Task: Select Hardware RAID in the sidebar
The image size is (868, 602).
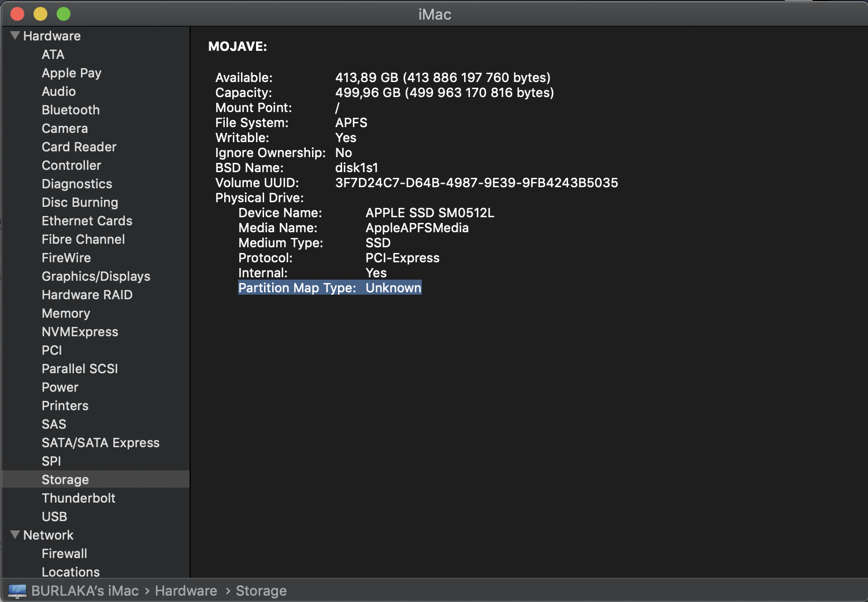Action: [87, 295]
